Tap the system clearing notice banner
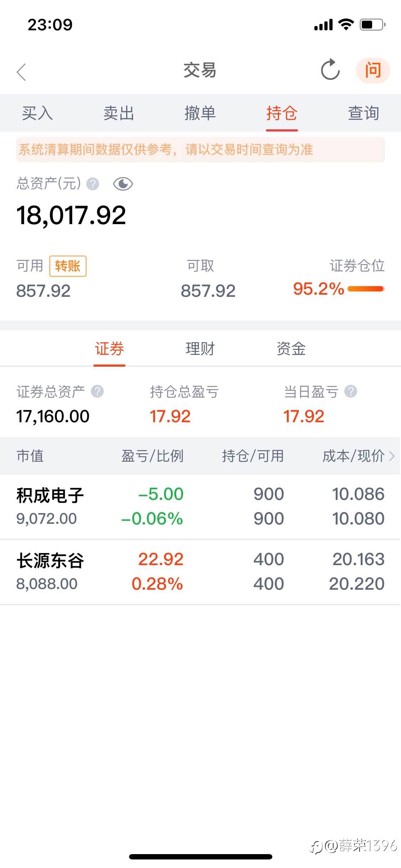 pyautogui.click(x=200, y=150)
